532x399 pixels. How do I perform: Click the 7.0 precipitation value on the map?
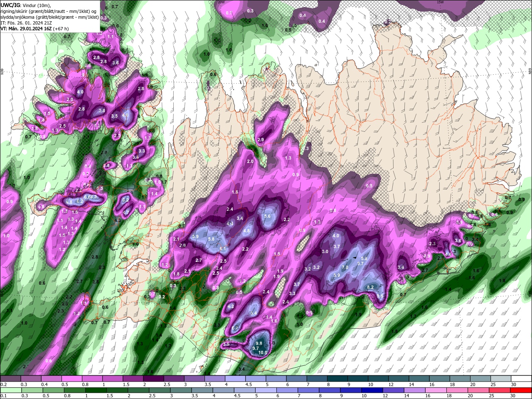(345, 267)
